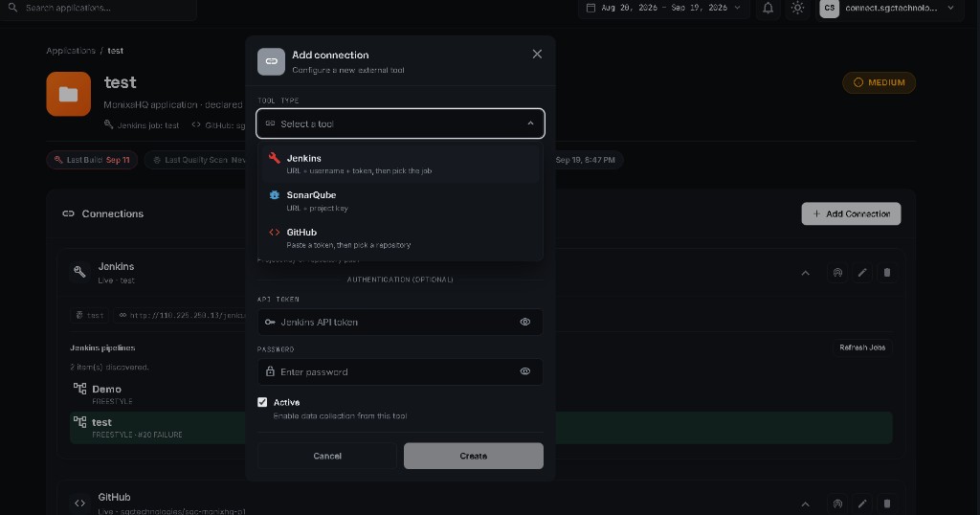Click the Add Connection button
This screenshot has height=515, width=980.
tap(851, 213)
